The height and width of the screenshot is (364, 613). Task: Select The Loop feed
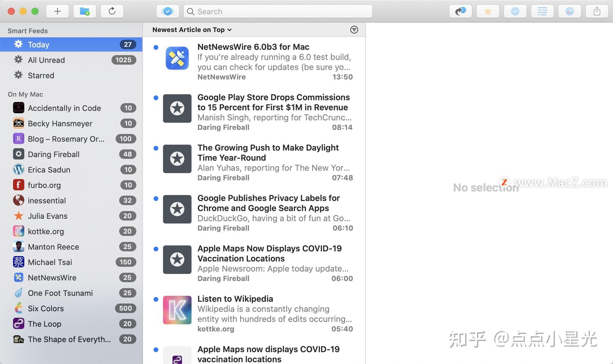point(71,324)
